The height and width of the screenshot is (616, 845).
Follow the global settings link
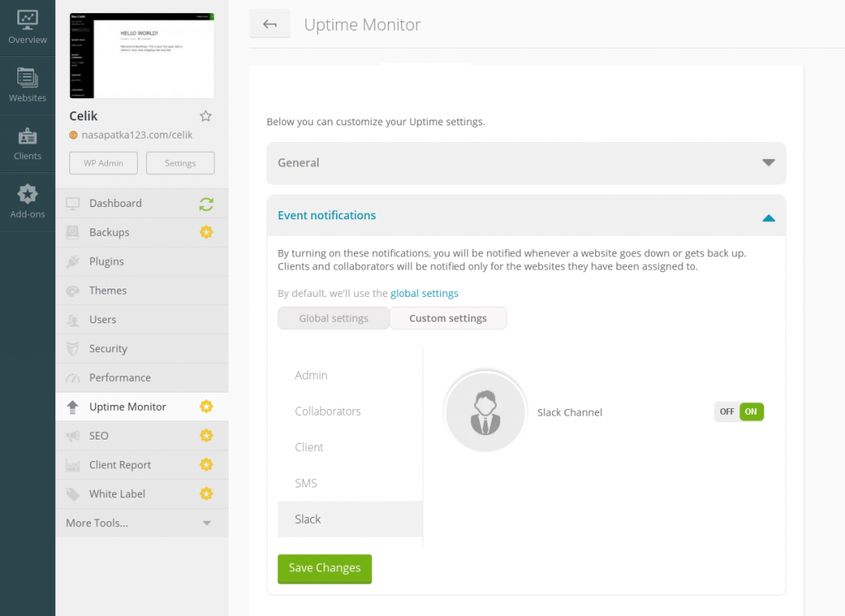click(424, 294)
